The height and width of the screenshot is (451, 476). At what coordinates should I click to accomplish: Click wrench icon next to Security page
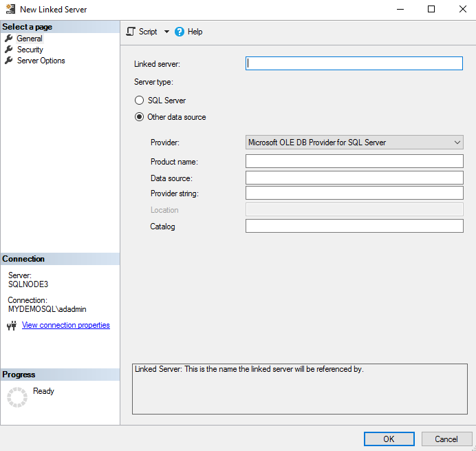click(9, 50)
